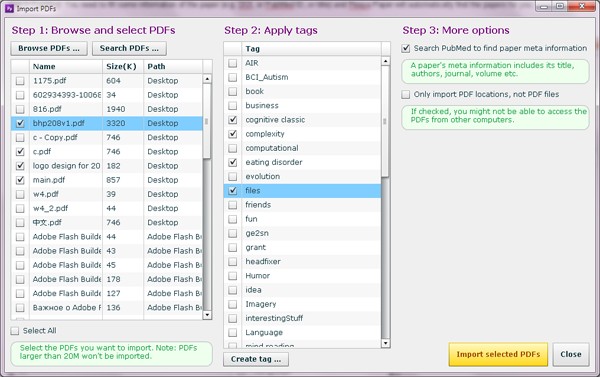Toggle the files tag checkbox
The height and width of the screenshot is (377, 600).
coord(232,191)
